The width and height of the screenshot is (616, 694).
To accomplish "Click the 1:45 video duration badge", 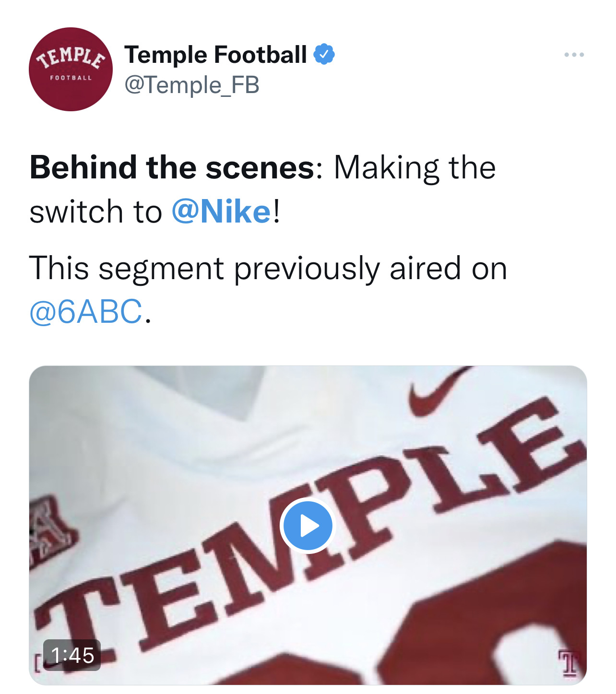I will 72,655.
